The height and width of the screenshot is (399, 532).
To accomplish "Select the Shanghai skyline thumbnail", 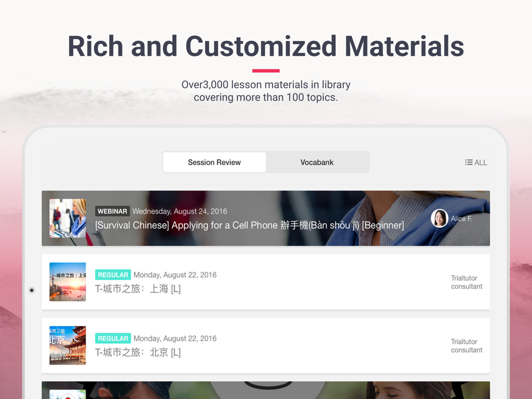I will click(x=68, y=281).
